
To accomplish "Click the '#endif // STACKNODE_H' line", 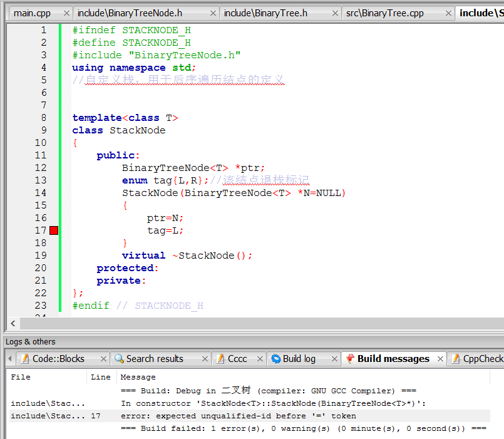I will [138, 306].
